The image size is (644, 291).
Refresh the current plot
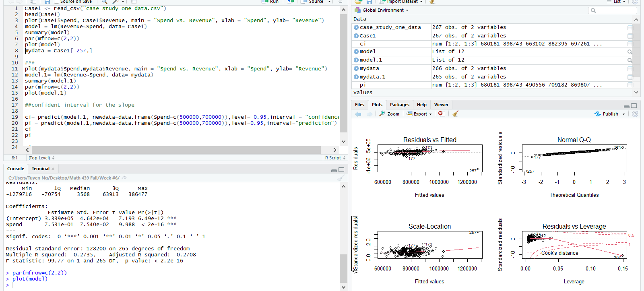tap(635, 114)
